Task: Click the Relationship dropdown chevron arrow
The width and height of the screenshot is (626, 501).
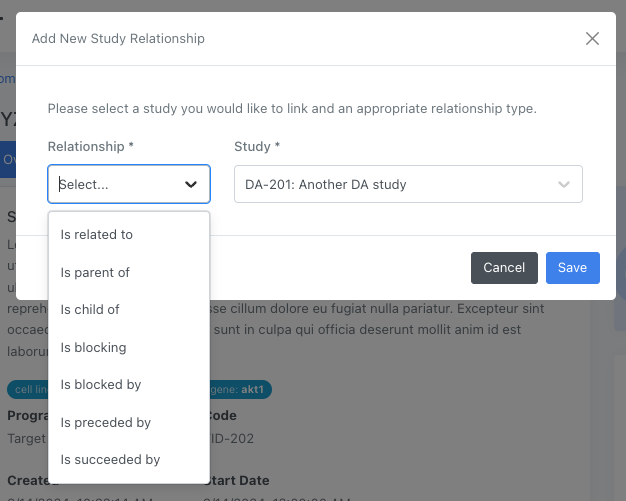Action: 190,184
